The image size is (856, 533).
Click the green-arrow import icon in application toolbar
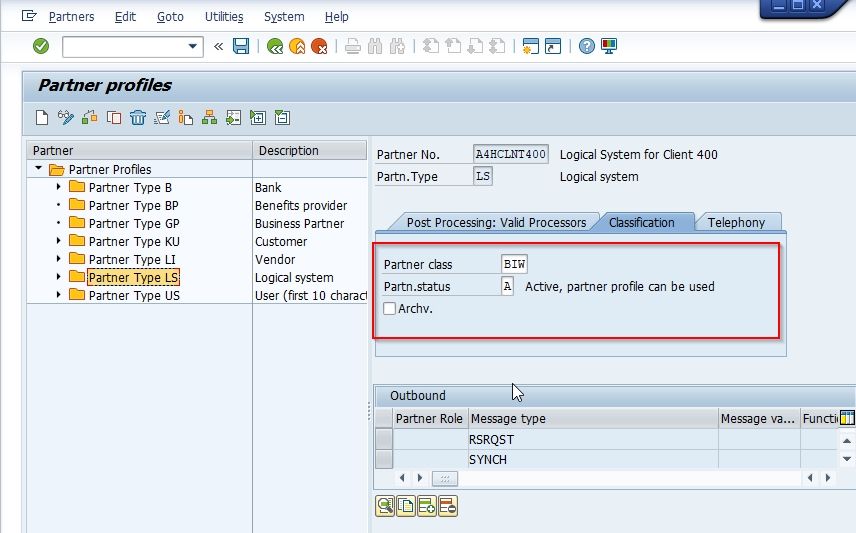(234, 117)
